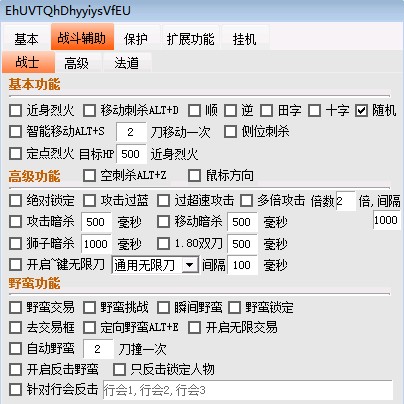
Task: Select the 战斗辅助 tab
Action: (x=82, y=37)
